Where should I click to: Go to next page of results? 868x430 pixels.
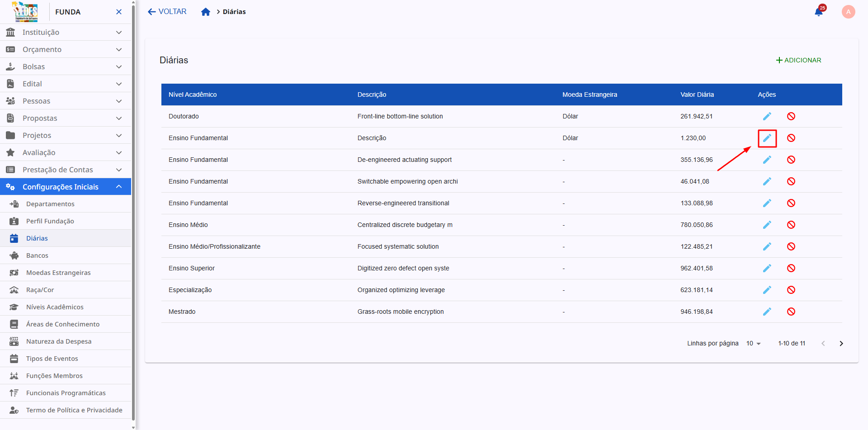tap(841, 344)
